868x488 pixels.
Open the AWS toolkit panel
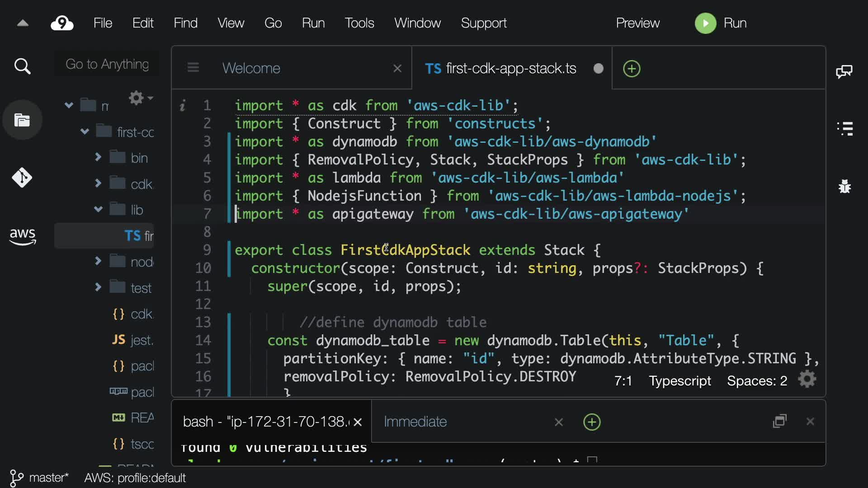click(x=22, y=236)
